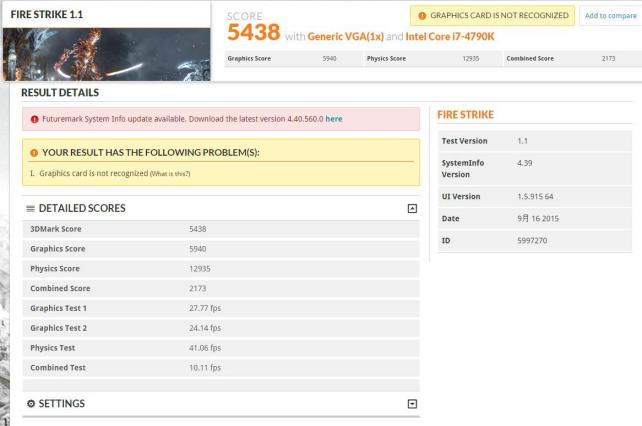Select the Combined Score row in detailed scores
This screenshot has width=642, height=426.
[221, 288]
